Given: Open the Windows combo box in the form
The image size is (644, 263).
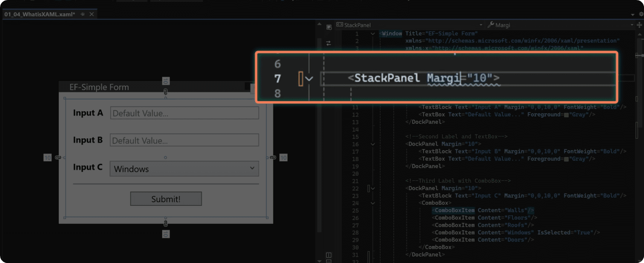Looking at the screenshot, I should (184, 169).
